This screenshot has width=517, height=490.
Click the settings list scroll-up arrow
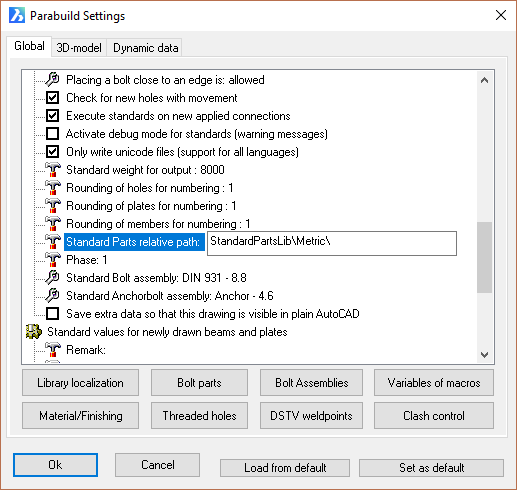pos(485,80)
